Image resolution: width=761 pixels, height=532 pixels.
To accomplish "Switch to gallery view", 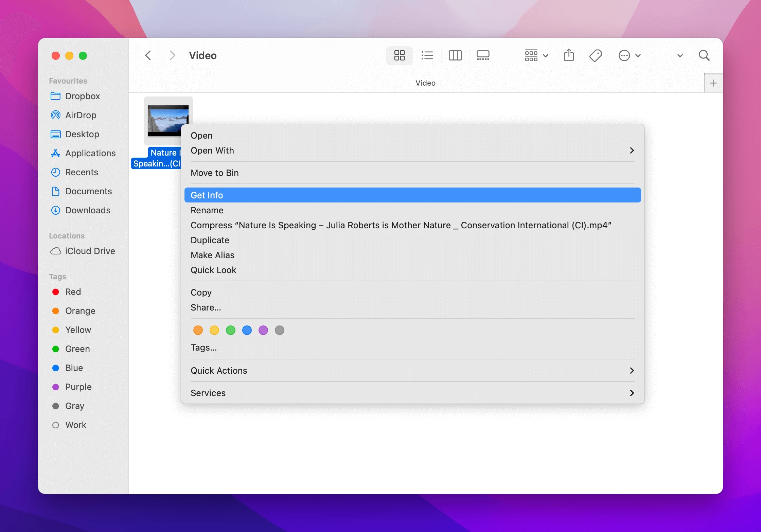I will [483, 55].
